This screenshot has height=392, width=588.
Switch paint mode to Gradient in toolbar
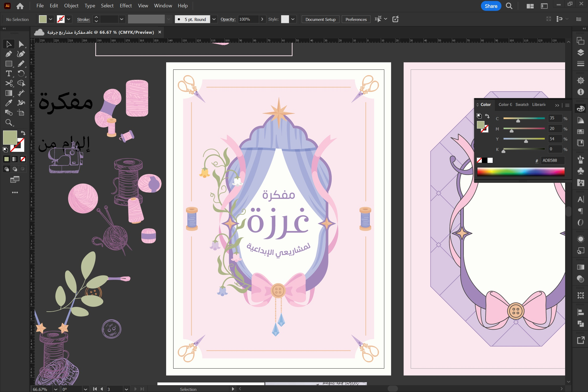pos(15,159)
